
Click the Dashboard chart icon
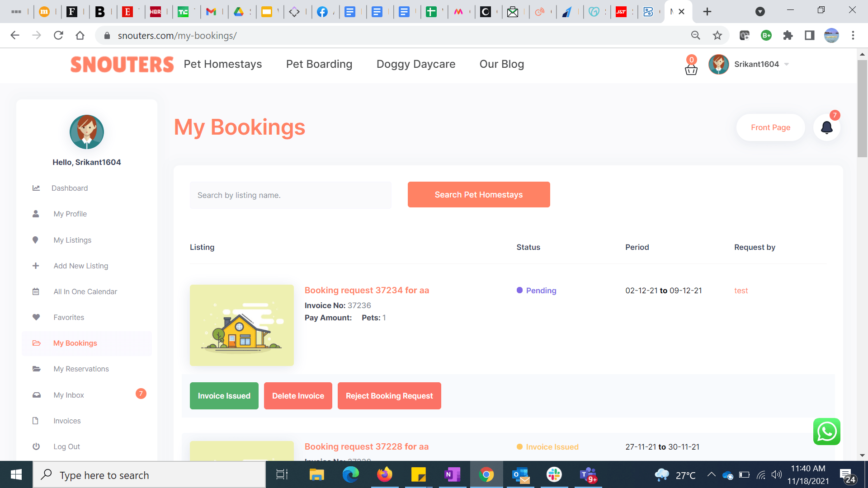click(36, 188)
